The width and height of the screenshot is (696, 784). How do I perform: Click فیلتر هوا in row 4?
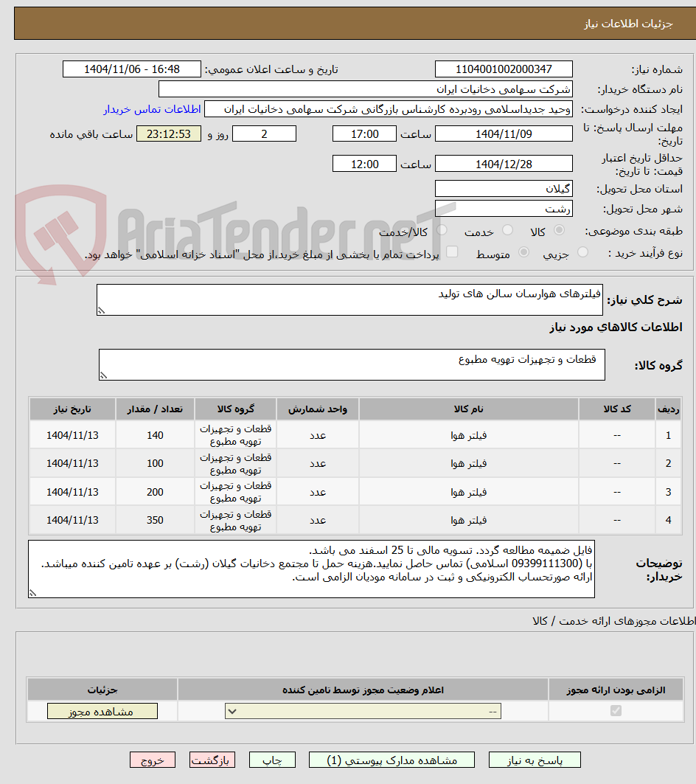[x=468, y=520]
